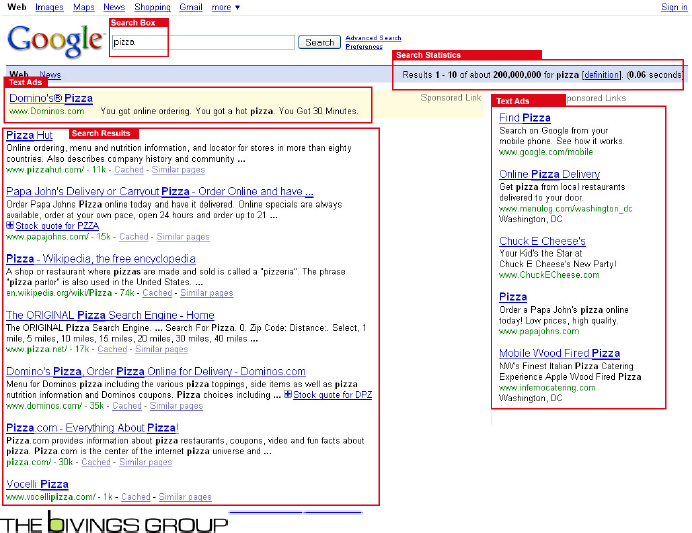Expand the plus icon beside DPZ stock quote
This screenshot has width=692, height=533.
(288, 395)
